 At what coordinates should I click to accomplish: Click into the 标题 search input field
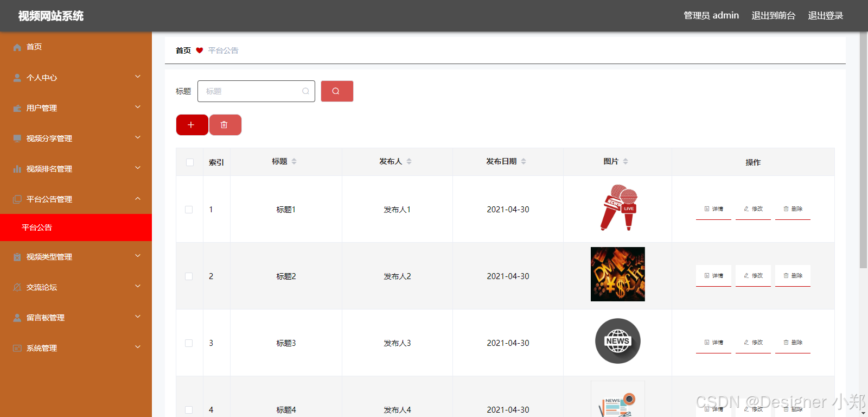256,91
